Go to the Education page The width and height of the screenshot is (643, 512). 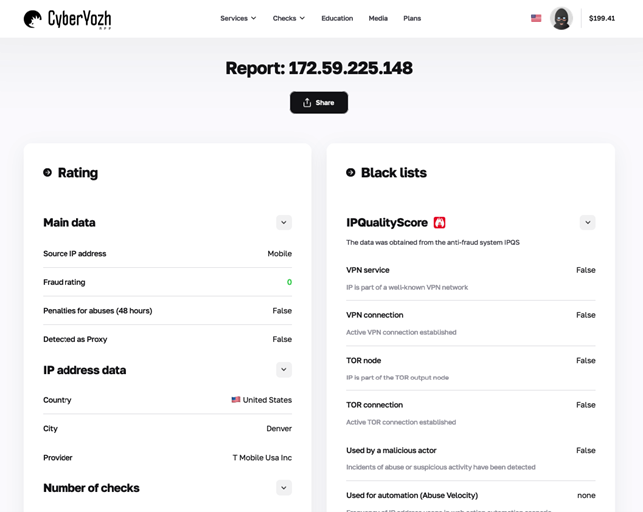click(x=337, y=18)
